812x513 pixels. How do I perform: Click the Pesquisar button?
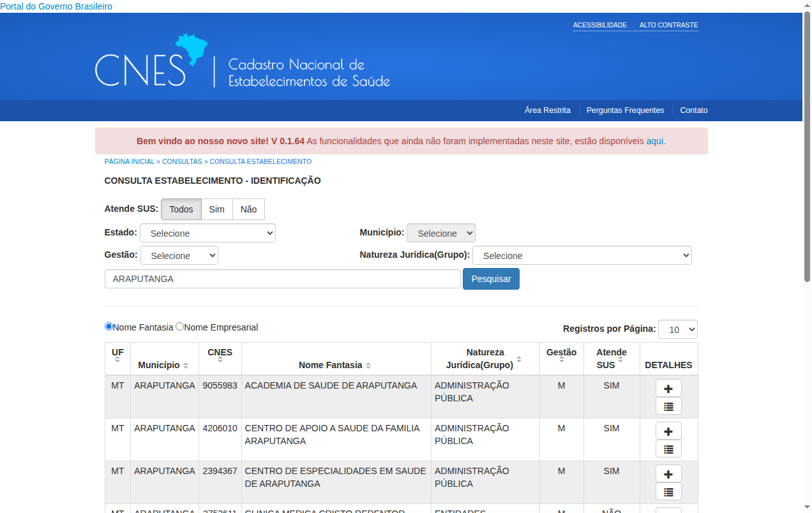click(491, 279)
